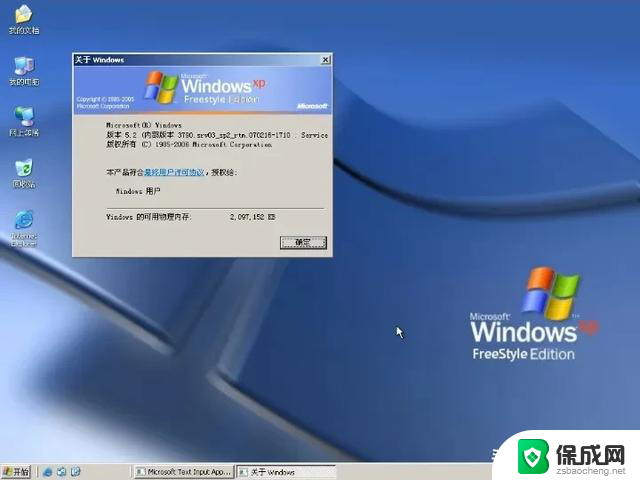The image size is (640, 480).
Task: Select the Network Places desktop icon
Action: pos(24,121)
